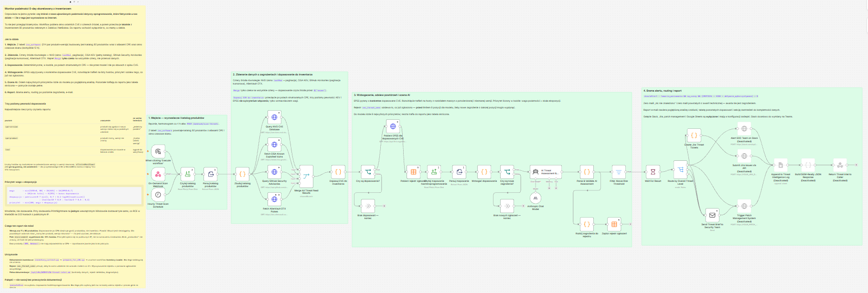Select the Hourly Threat Scan Schedule node
This screenshot has height=293, width=868.
click(158, 194)
